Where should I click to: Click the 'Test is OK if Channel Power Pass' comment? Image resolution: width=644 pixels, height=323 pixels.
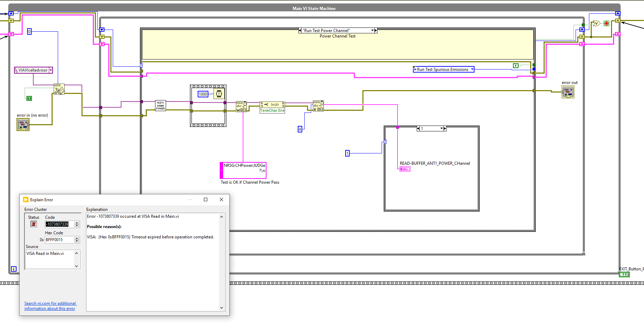(x=250, y=182)
